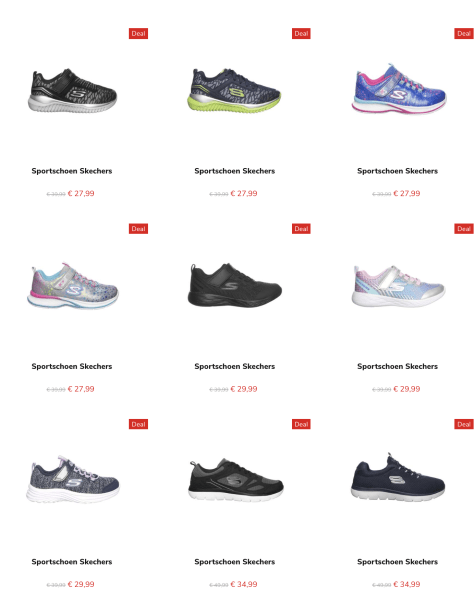The image size is (475, 613).
Task: Click the Deal badge on the navy slip-on shoe
Action: coord(464,424)
